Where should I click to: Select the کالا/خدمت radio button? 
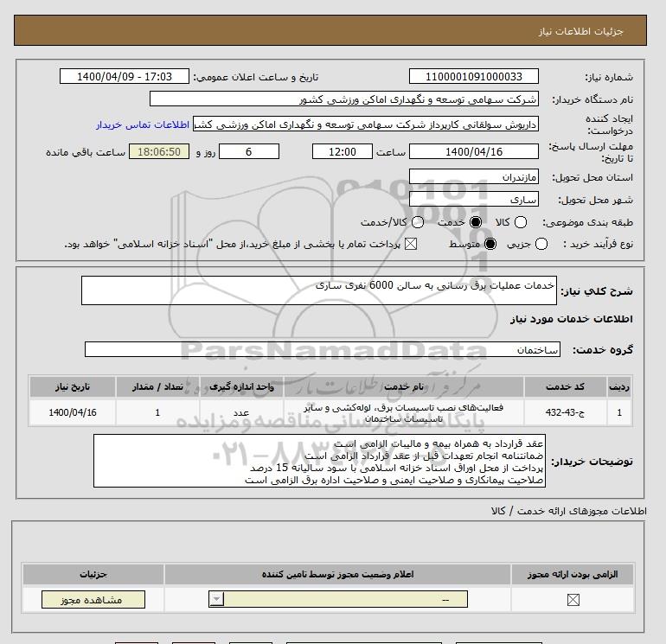[418, 222]
